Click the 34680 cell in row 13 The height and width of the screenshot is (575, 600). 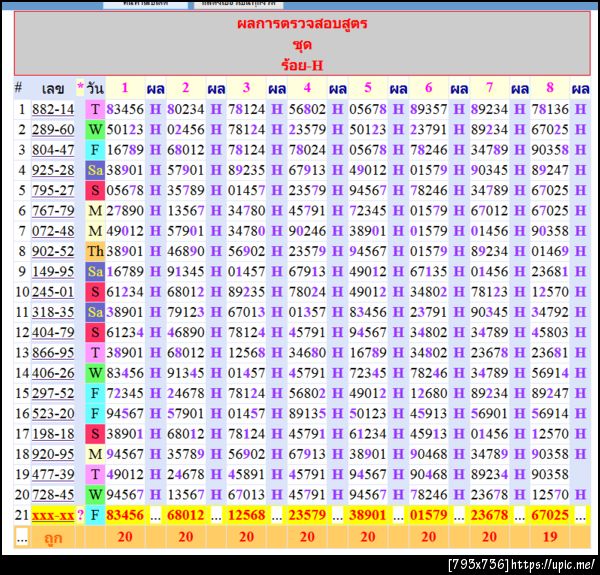[307, 353]
